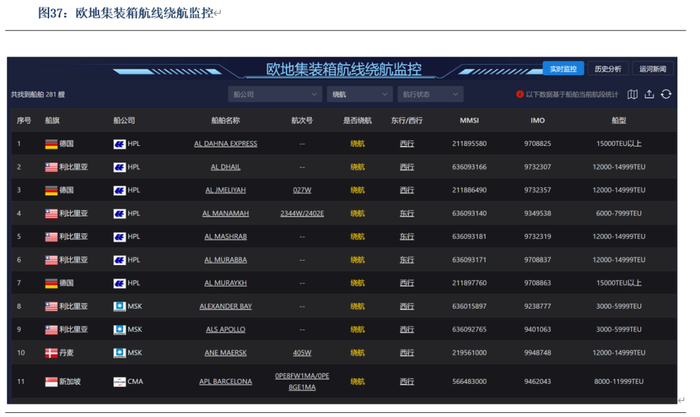Click Singapore flag icon in row 11
700x417 pixels.
(51, 382)
